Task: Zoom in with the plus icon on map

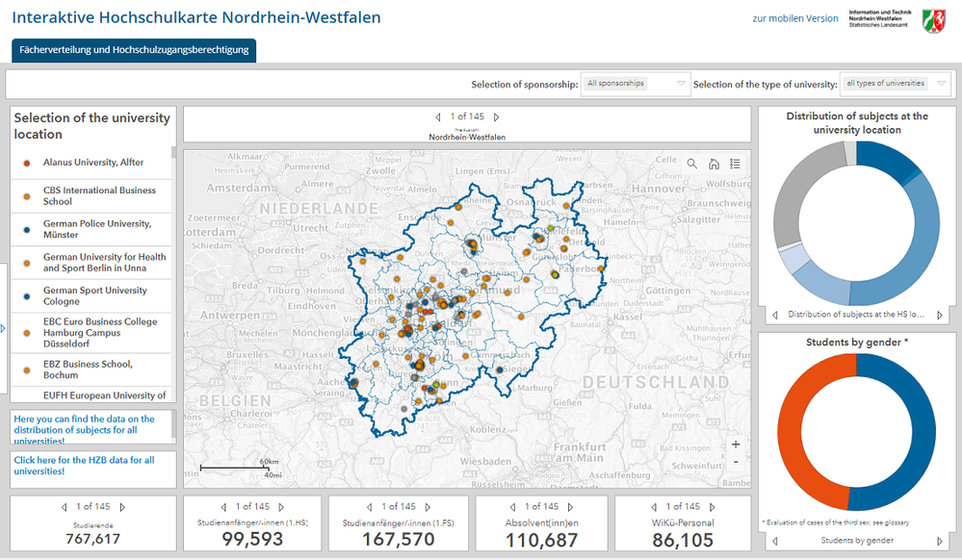Action: point(736,445)
